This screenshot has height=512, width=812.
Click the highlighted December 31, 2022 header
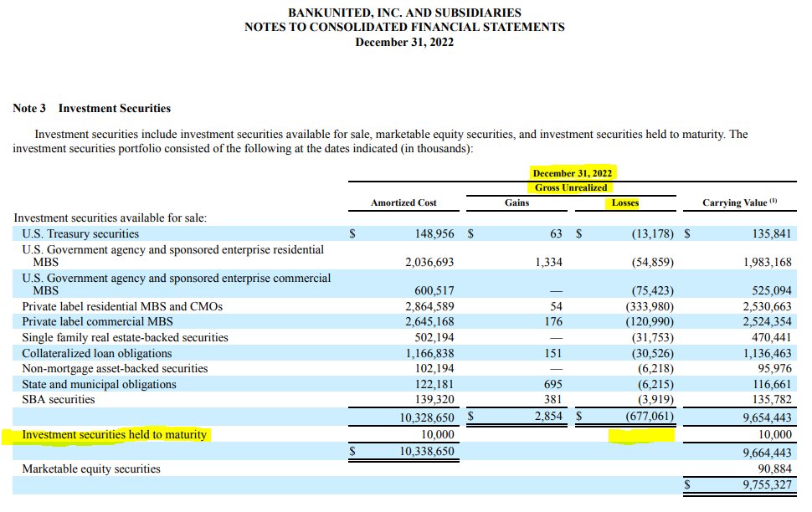[x=573, y=173]
